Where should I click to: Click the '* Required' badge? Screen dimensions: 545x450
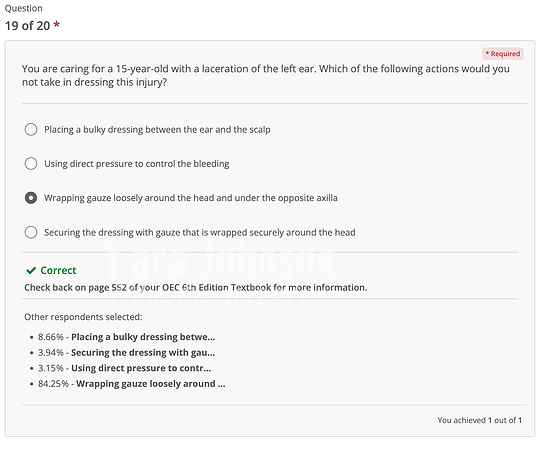pos(503,54)
